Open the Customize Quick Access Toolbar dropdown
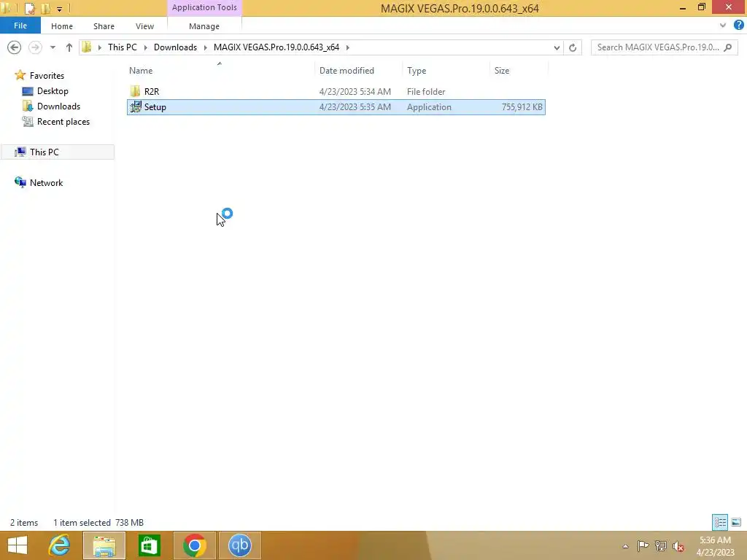Image resolution: width=747 pixels, height=560 pixels. (59, 9)
